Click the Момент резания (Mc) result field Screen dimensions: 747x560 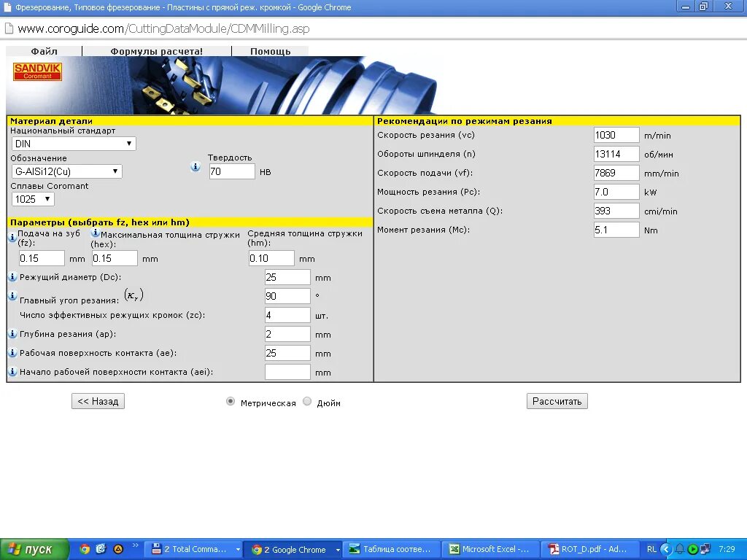pyautogui.click(x=616, y=230)
